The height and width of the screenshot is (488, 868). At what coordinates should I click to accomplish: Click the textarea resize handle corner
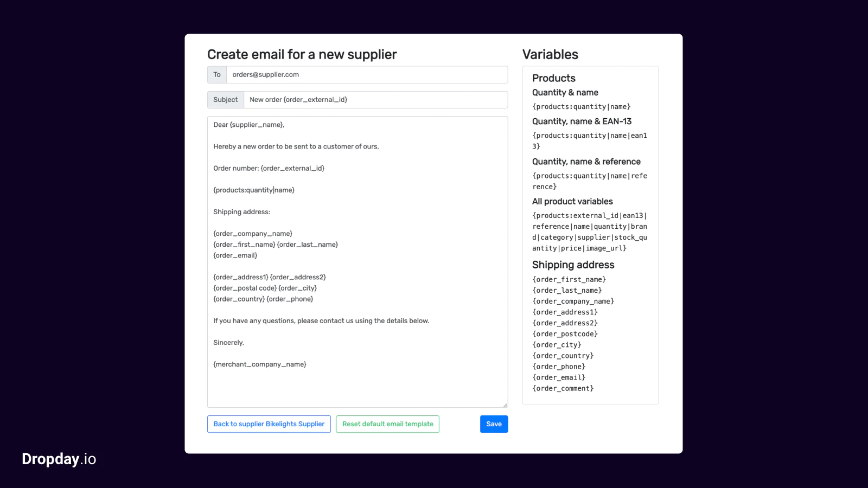[x=505, y=404]
